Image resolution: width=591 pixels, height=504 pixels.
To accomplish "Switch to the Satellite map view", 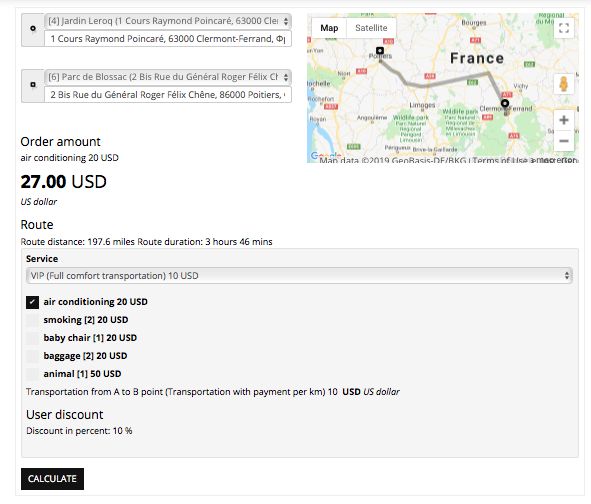I will tap(371, 28).
